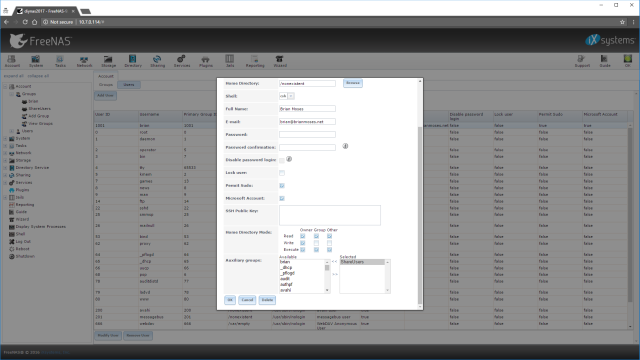Expand the System tree node

pyautogui.click(x=5, y=138)
